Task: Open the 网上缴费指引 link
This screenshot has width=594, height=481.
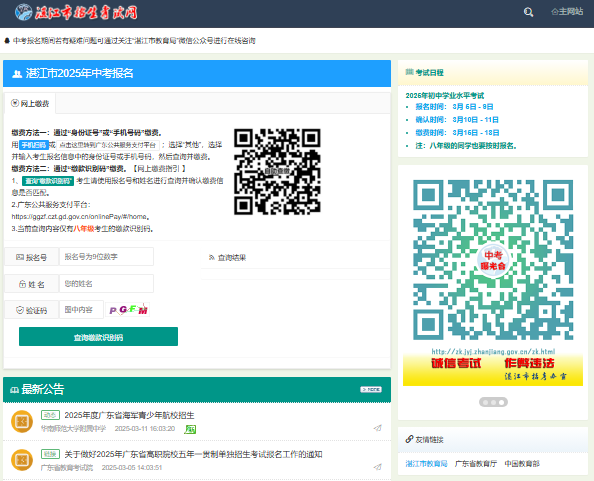Action: pos(159,169)
